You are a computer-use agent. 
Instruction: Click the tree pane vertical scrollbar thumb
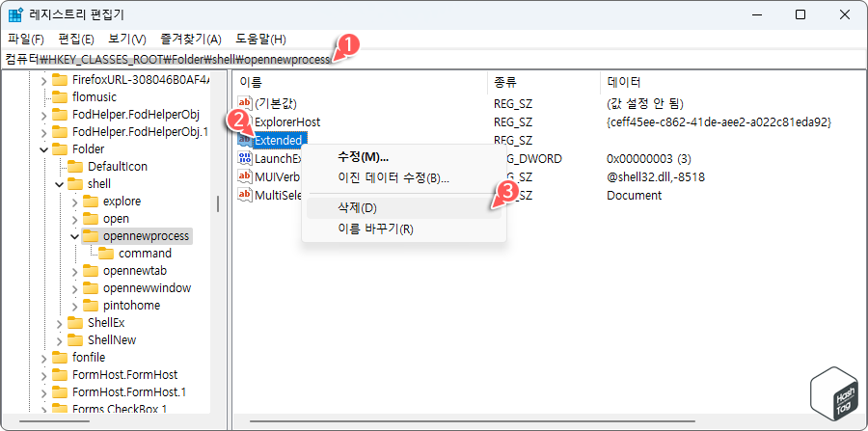tap(218, 203)
